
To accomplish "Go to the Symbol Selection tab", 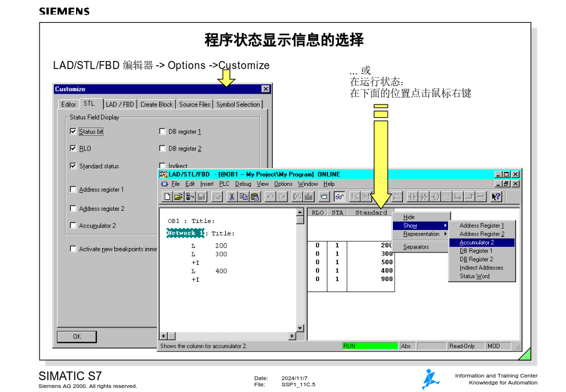I will [238, 105].
